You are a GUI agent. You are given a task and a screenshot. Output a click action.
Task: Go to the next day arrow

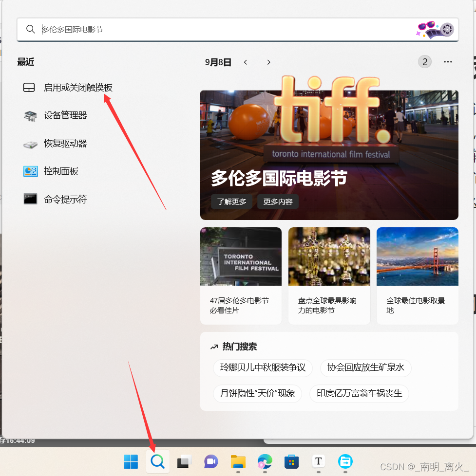268,62
